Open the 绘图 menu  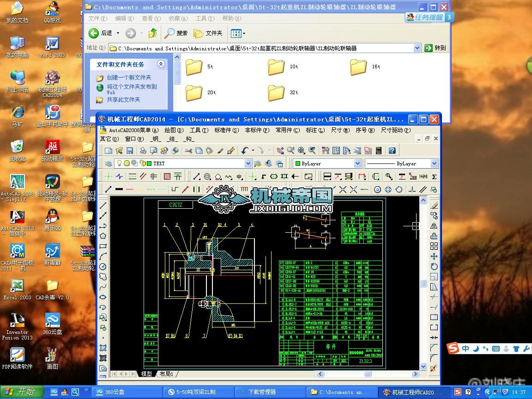pos(174,130)
